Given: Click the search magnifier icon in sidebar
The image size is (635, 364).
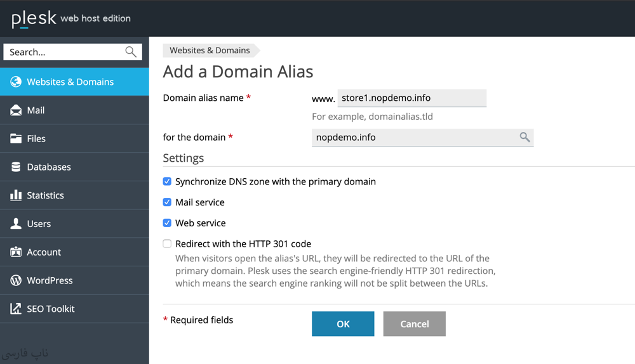Looking at the screenshot, I should [x=131, y=52].
